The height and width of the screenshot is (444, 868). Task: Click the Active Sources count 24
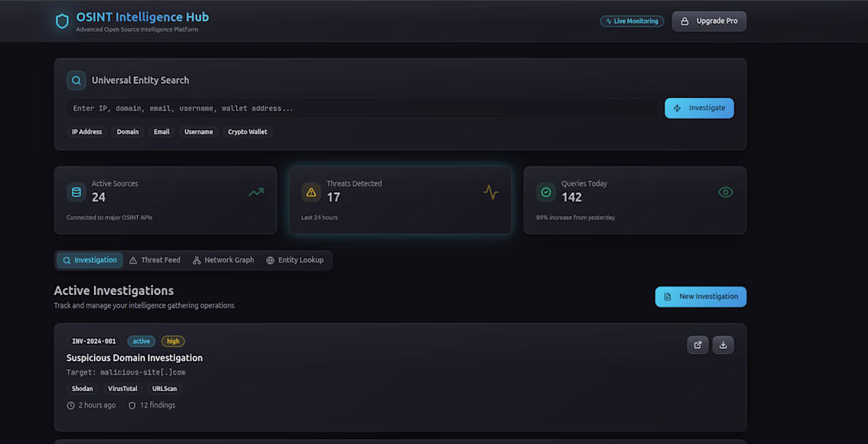click(99, 197)
